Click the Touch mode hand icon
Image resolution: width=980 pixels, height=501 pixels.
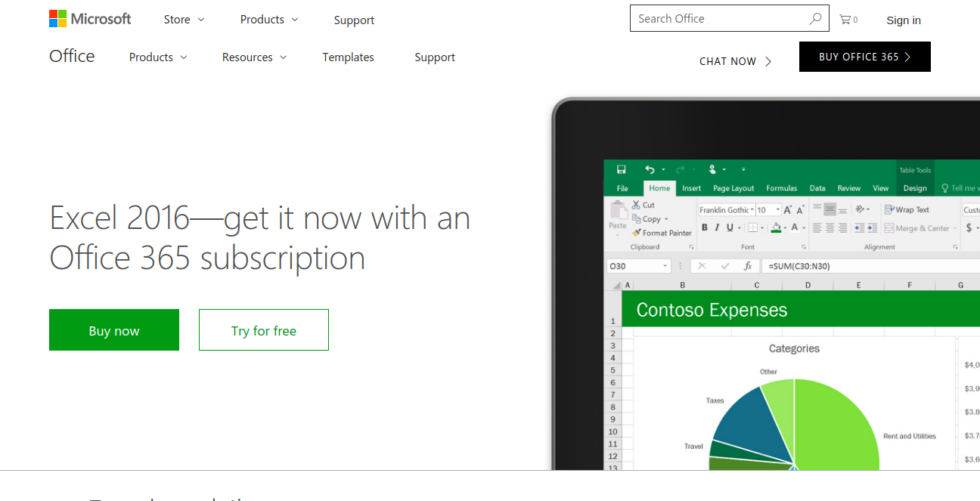point(712,169)
